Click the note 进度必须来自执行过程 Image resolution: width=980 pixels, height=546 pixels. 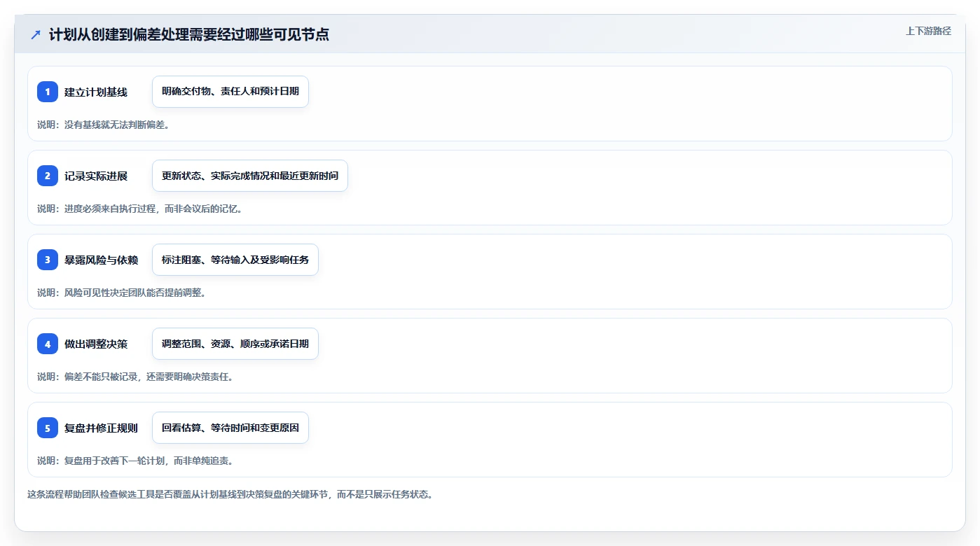pos(140,209)
